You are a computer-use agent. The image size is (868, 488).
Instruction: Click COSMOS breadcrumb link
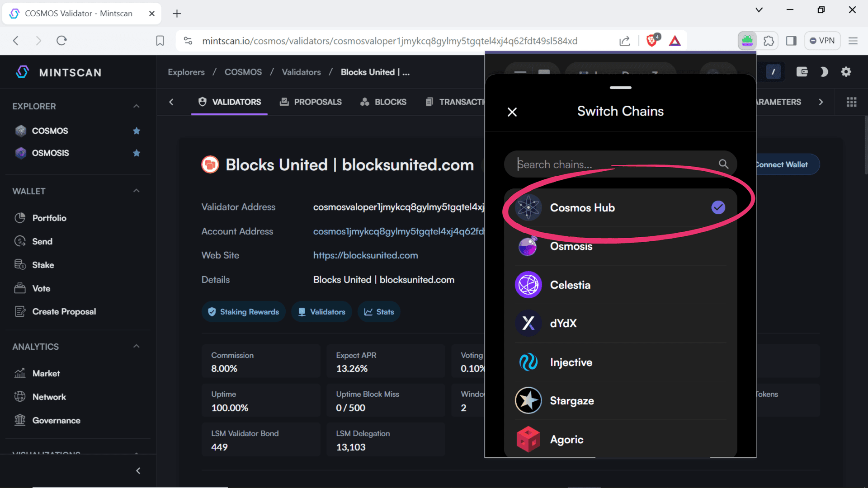point(243,72)
